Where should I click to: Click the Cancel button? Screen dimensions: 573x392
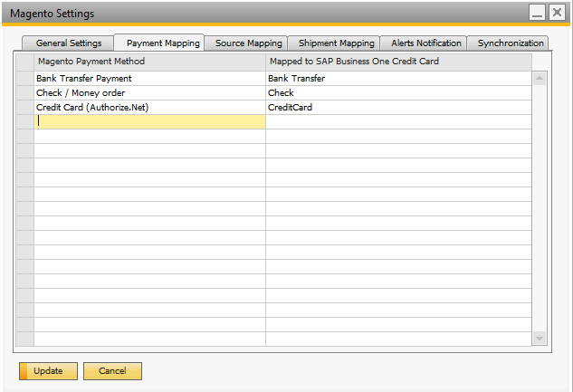pyautogui.click(x=112, y=371)
